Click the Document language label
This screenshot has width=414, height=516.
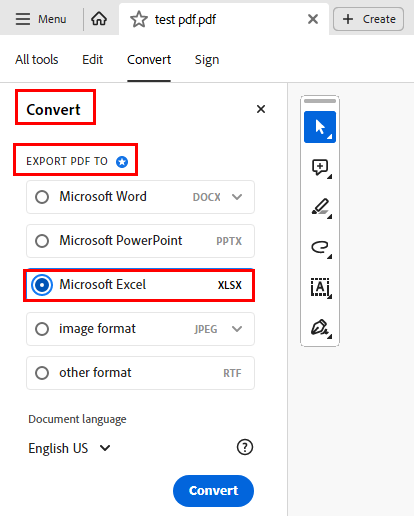coord(77,419)
